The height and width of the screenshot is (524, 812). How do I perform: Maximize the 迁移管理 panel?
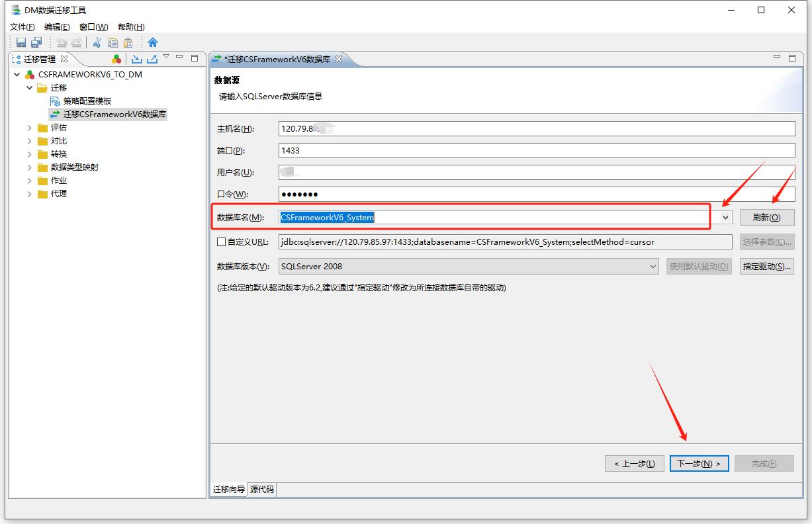[194, 58]
